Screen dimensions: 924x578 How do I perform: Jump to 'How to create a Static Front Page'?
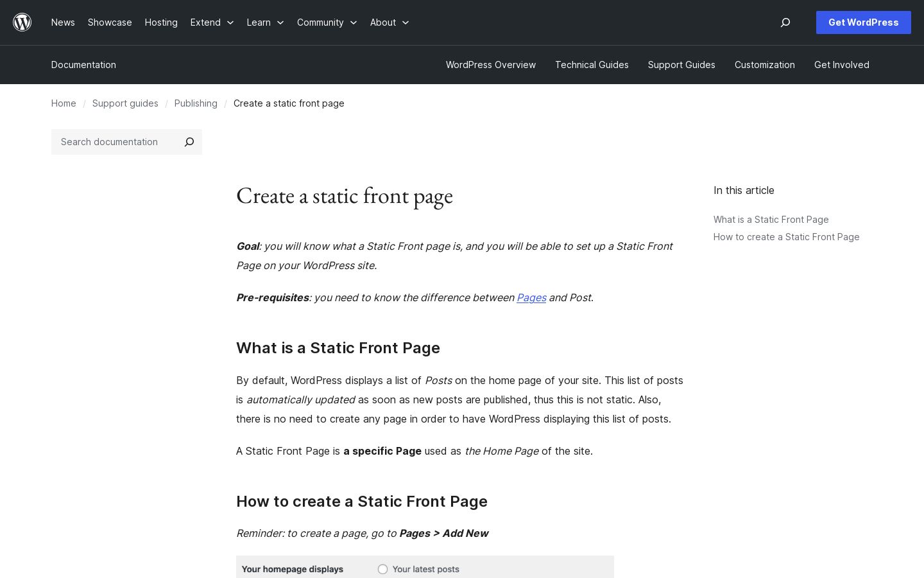coord(787,237)
